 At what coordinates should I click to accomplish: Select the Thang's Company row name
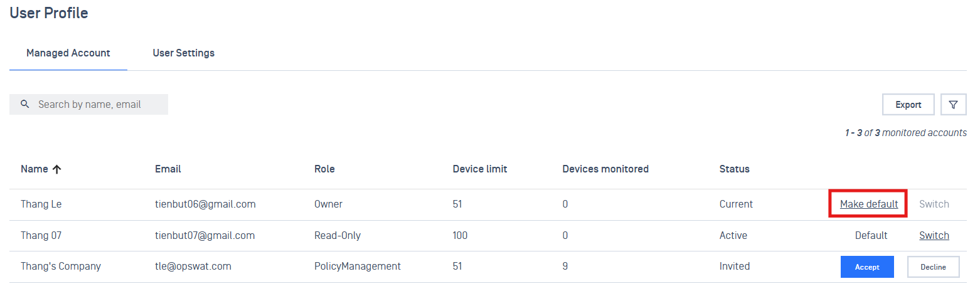click(x=60, y=267)
